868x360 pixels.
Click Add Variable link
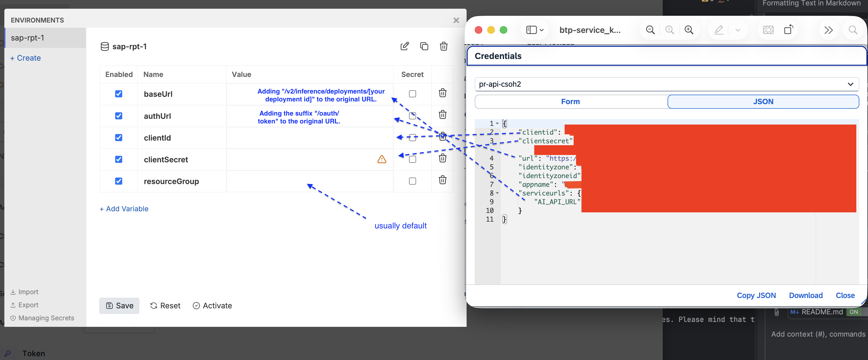tap(124, 209)
